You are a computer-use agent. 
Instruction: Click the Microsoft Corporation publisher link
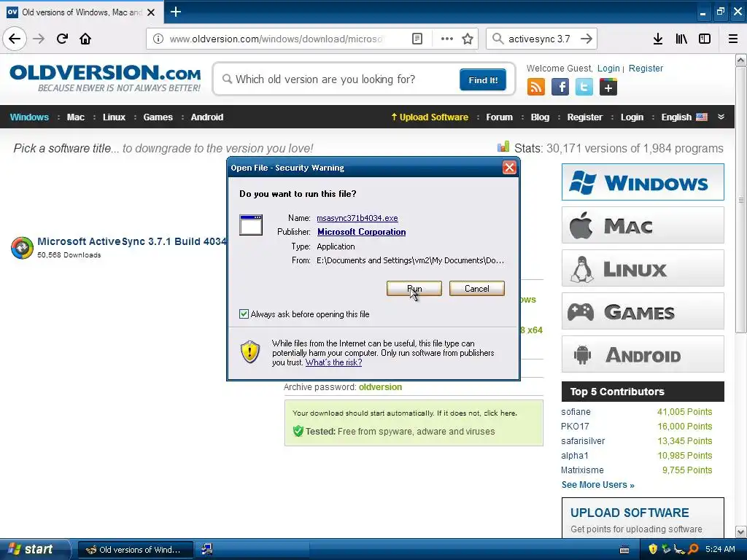coord(362,232)
